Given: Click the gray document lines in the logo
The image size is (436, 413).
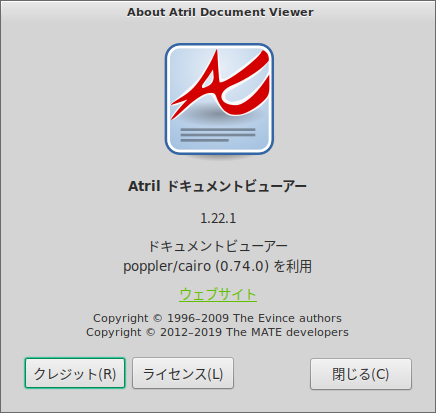Looking at the screenshot, I should tap(218, 135).
